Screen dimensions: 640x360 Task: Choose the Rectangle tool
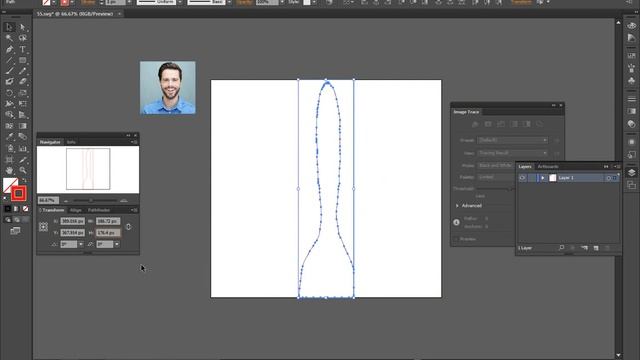tap(22, 60)
